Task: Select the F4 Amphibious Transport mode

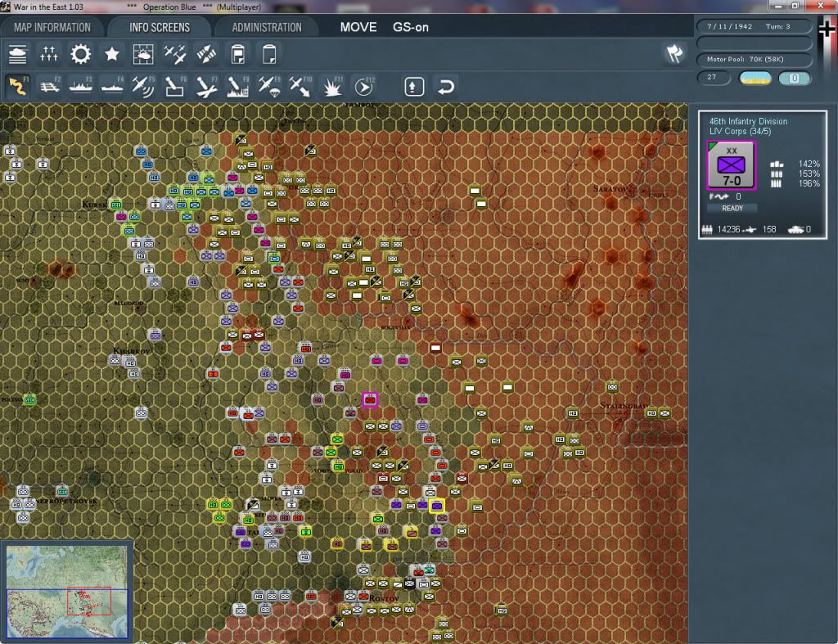Action: click(112, 86)
